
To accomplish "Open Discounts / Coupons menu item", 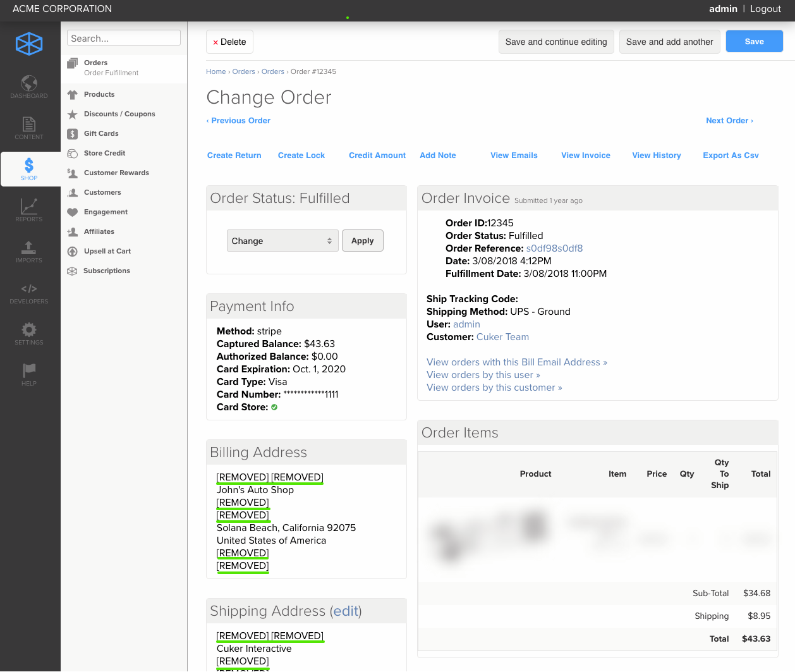I will click(119, 114).
